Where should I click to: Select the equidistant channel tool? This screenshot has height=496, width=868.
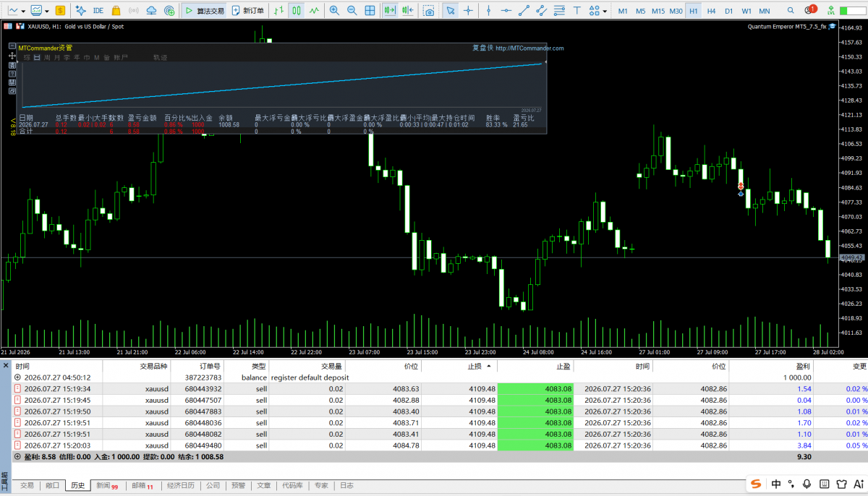(542, 11)
